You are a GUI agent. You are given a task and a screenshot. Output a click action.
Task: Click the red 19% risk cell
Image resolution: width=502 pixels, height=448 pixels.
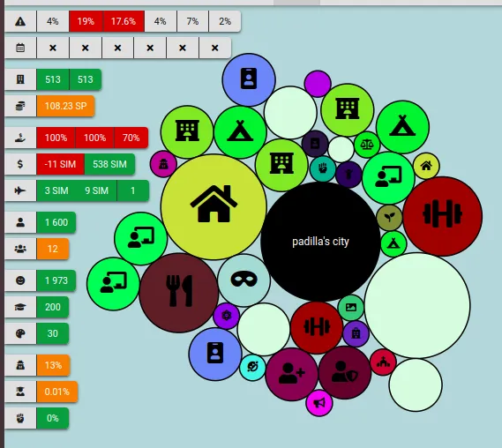click(x=86, y=21)
